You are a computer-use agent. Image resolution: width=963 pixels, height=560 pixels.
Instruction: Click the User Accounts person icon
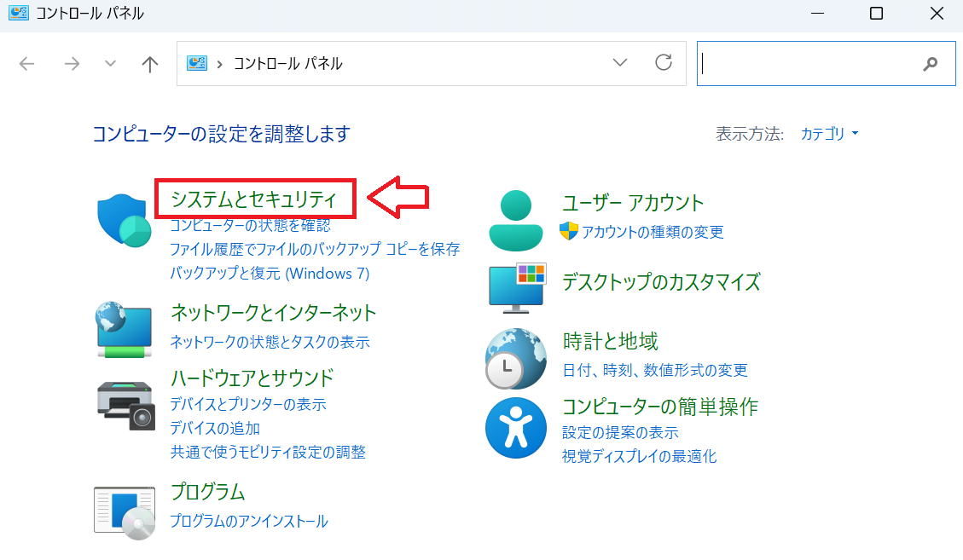tap(516, 221)
